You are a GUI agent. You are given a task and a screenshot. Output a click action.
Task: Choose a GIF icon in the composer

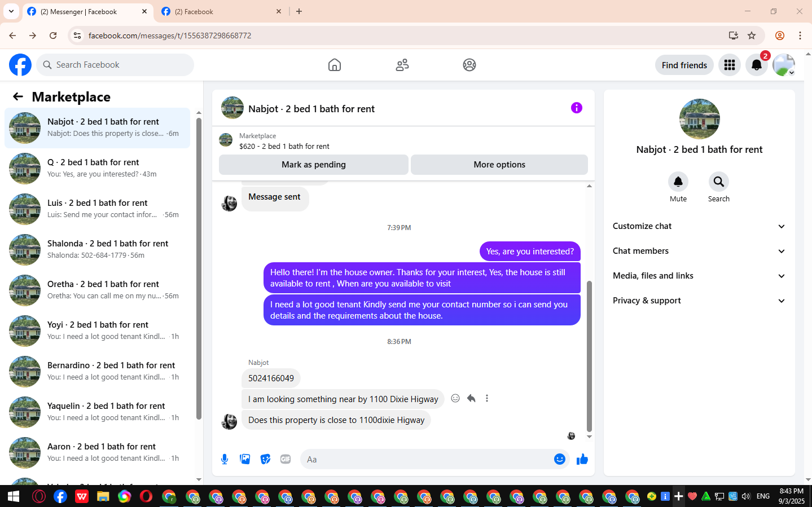coord(286,459)
